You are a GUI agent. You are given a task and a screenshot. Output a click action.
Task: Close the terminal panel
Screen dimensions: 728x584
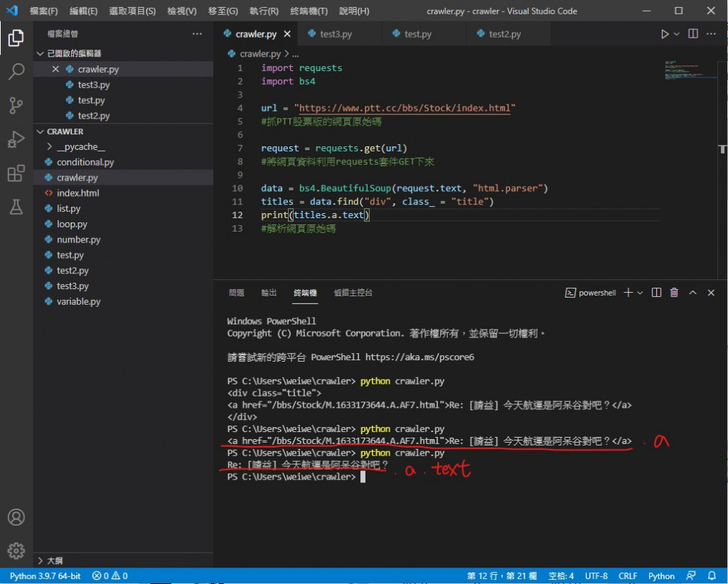(711, 293)
